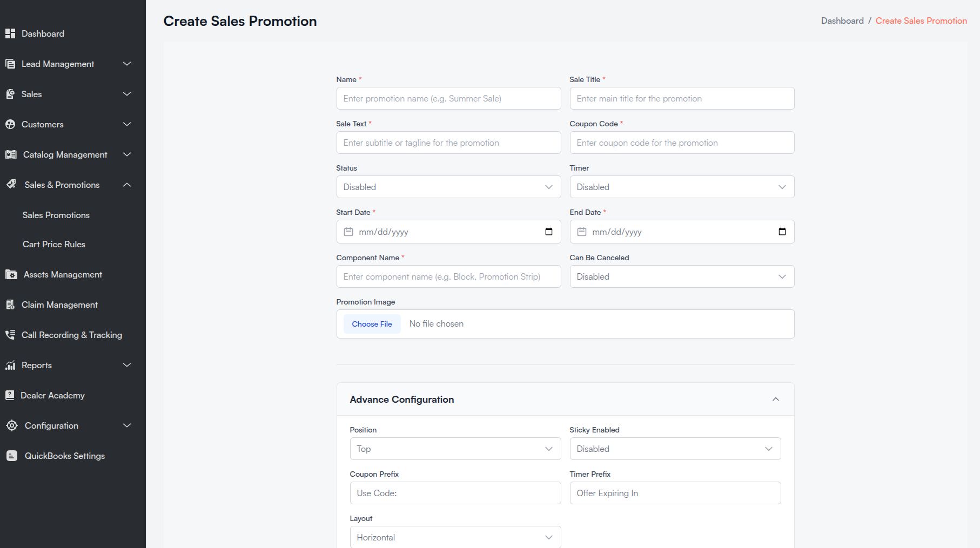This screenshot has width=980, height=548.
Task: Open the Sticky Enabled dropdown
Action: (x=675, y=449)
